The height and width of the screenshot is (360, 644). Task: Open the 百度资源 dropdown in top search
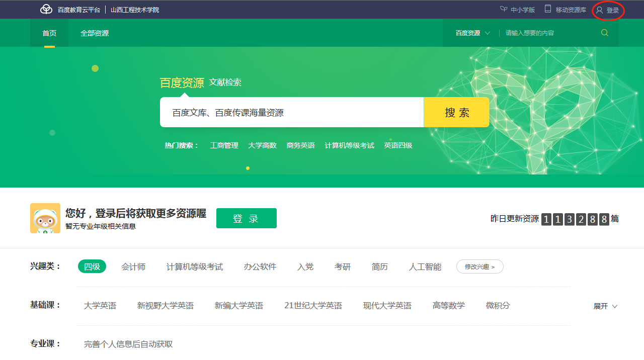[473, 33]
